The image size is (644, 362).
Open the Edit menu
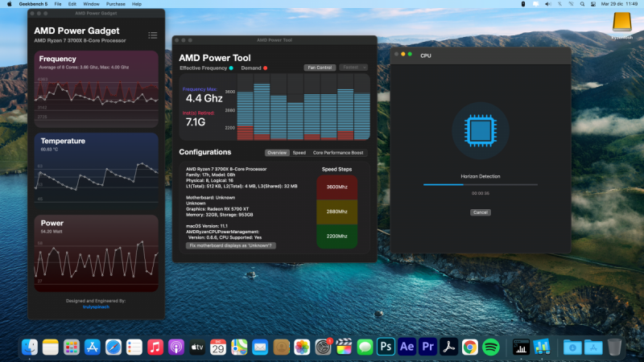(x=72, y=4)
